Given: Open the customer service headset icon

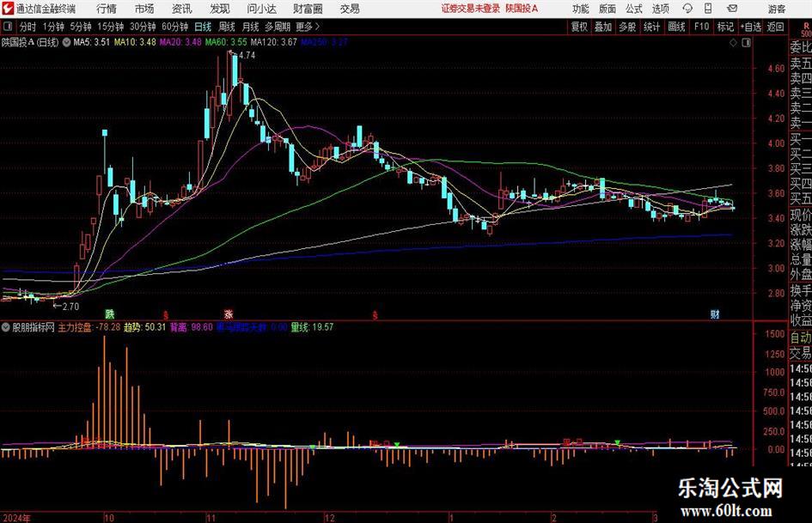Looking at the screenshot, I should coord(687,9).
